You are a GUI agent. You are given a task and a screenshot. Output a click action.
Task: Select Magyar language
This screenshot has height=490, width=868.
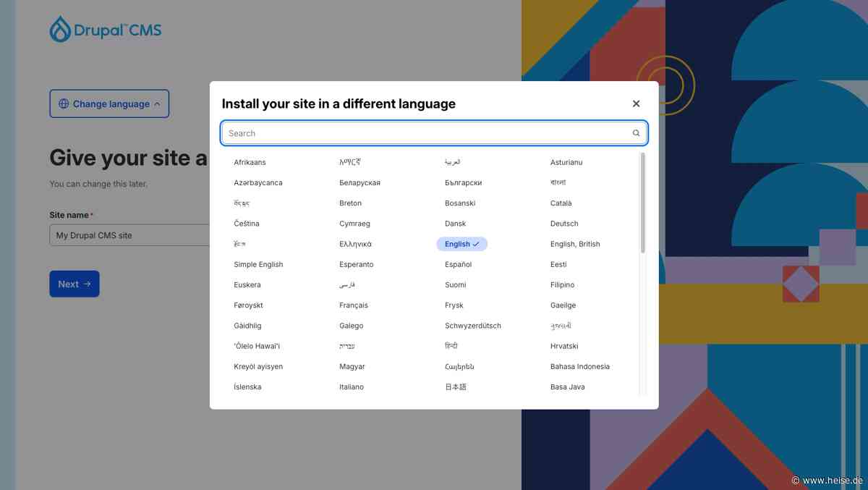(352, 366)
